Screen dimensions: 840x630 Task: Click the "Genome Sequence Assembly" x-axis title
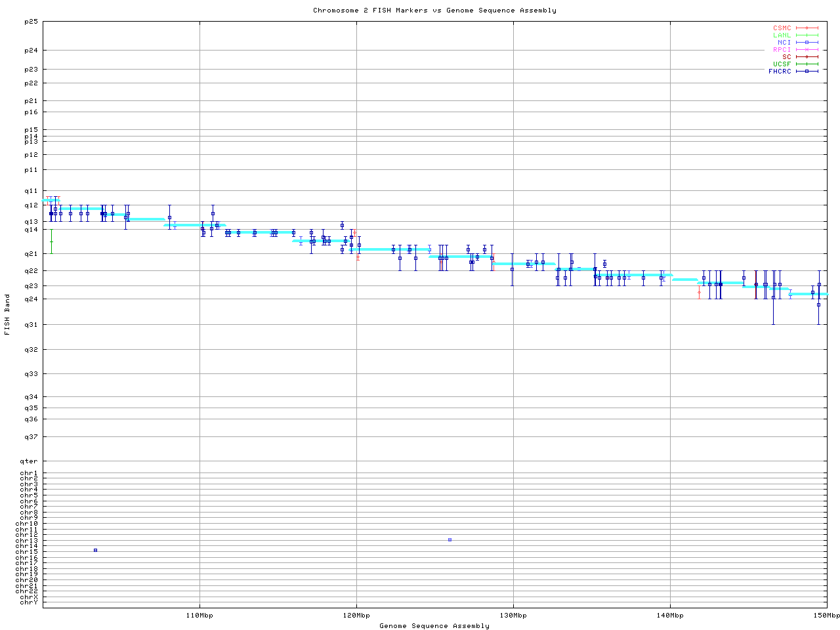coord(434,626)
